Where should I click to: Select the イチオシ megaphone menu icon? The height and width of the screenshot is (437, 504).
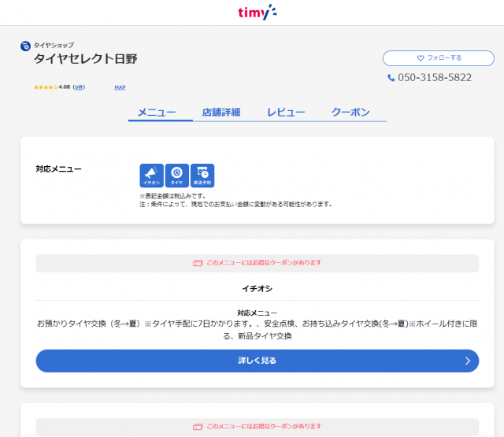click(151, 175)
